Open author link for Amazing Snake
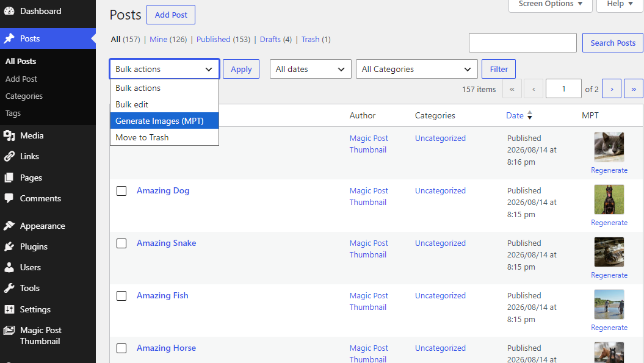The height and width of the screenshot is (363, 644). point(369,249)
